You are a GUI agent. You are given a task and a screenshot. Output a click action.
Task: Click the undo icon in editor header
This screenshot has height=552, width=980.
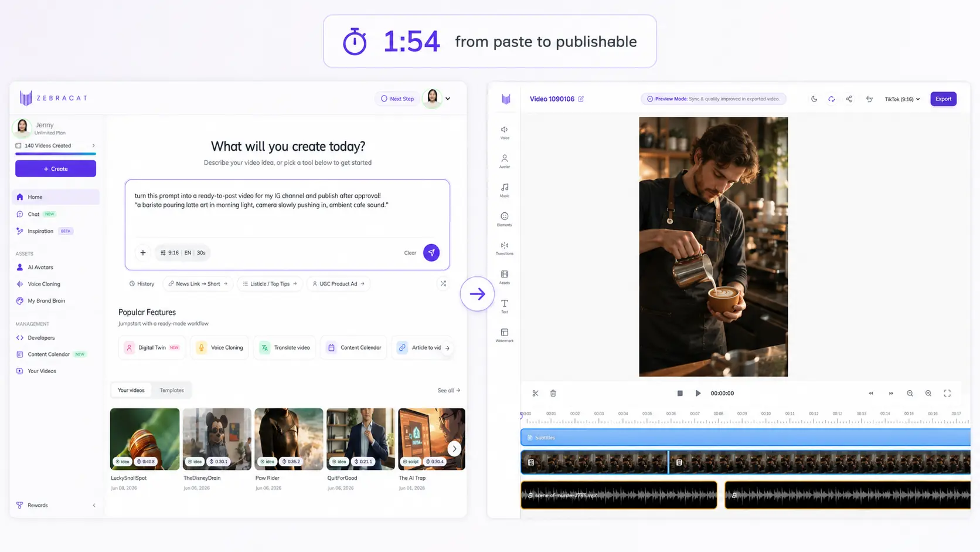869,99
